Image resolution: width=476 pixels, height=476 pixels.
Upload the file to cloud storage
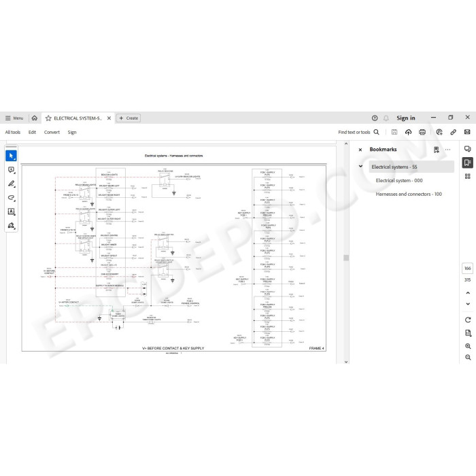coord(408,132)
